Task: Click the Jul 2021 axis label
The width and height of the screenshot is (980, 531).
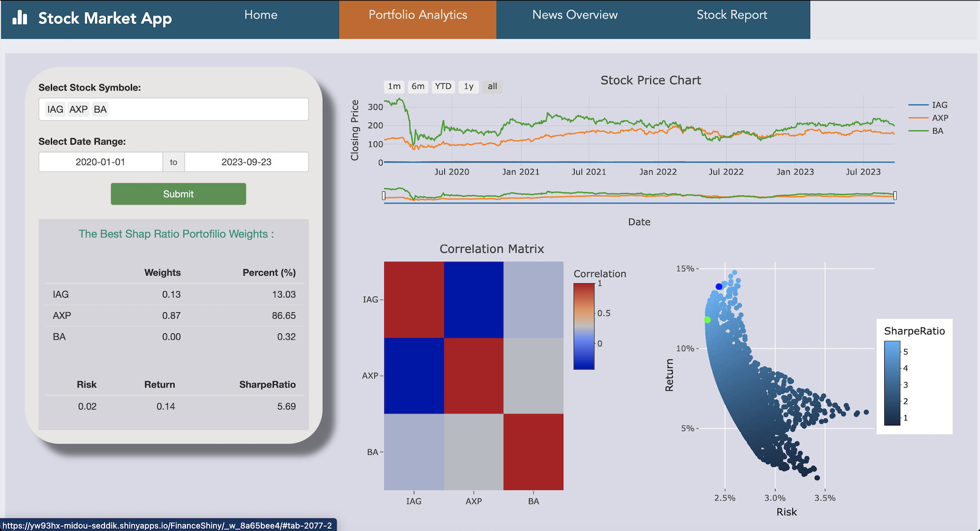Action: [589, 172]
